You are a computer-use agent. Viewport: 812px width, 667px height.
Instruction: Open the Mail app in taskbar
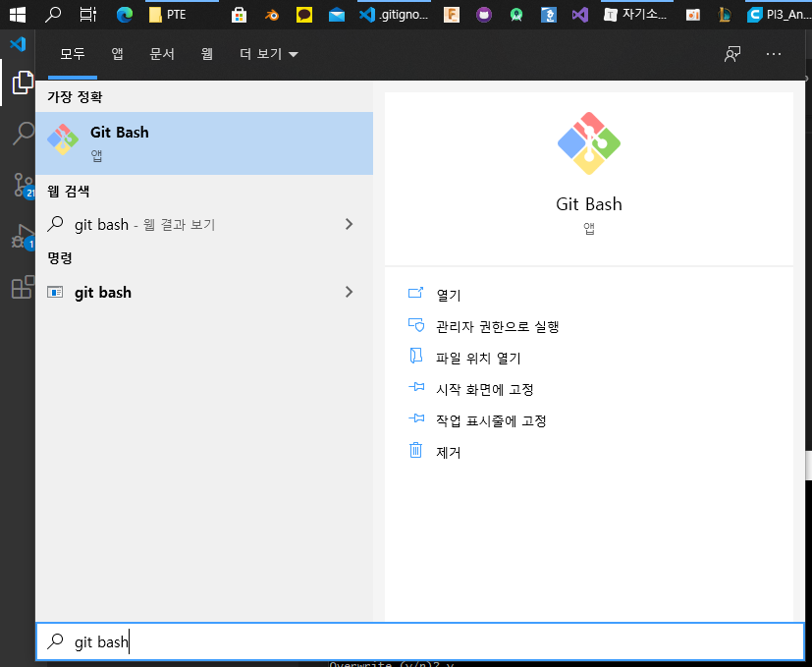point(337,15)
